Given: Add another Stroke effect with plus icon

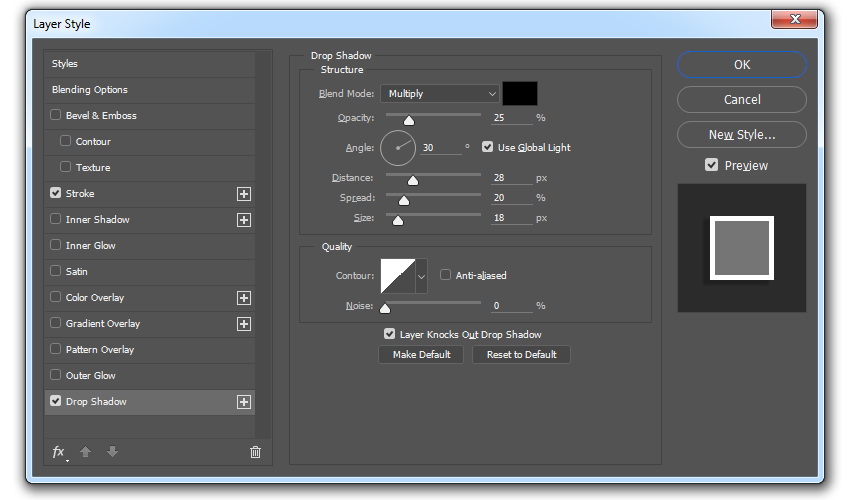Looking at the screenshot, I should click(244, 194).
